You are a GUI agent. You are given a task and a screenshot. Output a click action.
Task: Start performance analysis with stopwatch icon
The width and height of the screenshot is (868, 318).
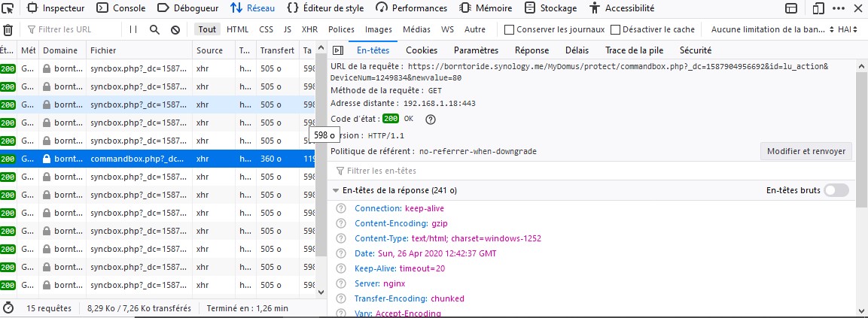[8, 307]
